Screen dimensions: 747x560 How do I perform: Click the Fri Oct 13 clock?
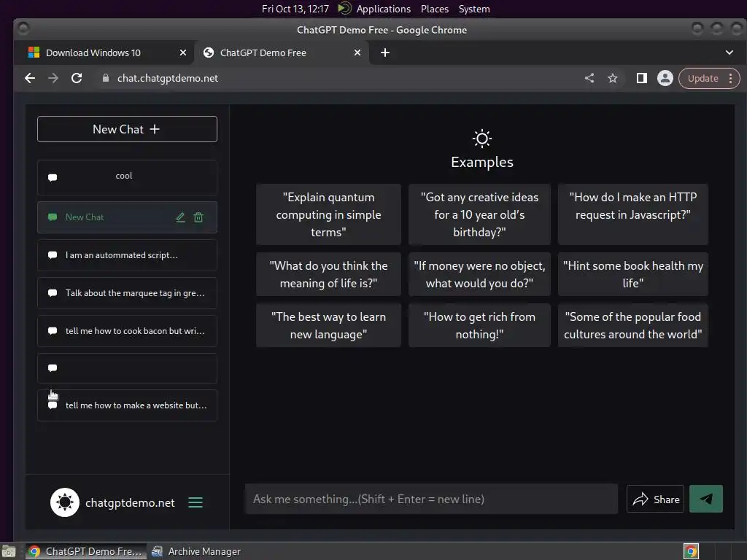295,9
